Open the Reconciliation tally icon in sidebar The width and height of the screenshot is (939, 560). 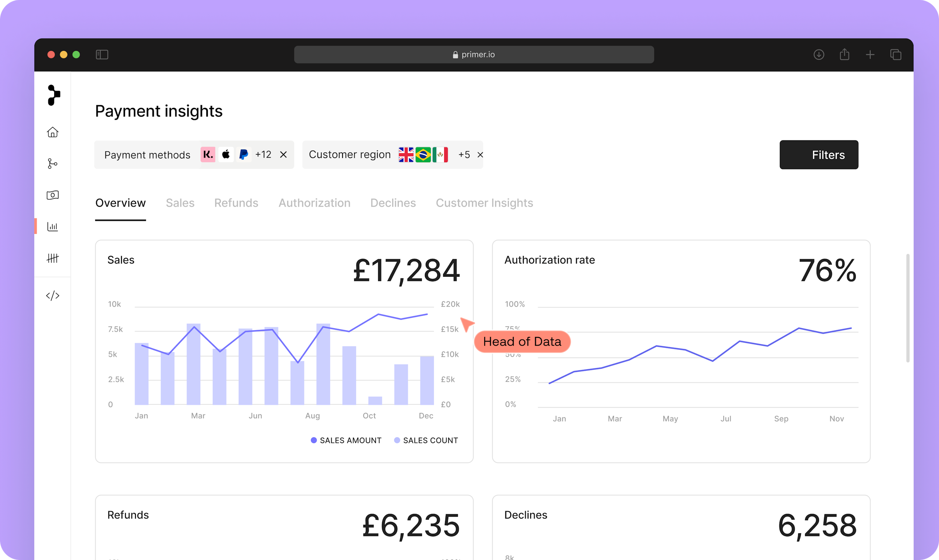point(53,259)
